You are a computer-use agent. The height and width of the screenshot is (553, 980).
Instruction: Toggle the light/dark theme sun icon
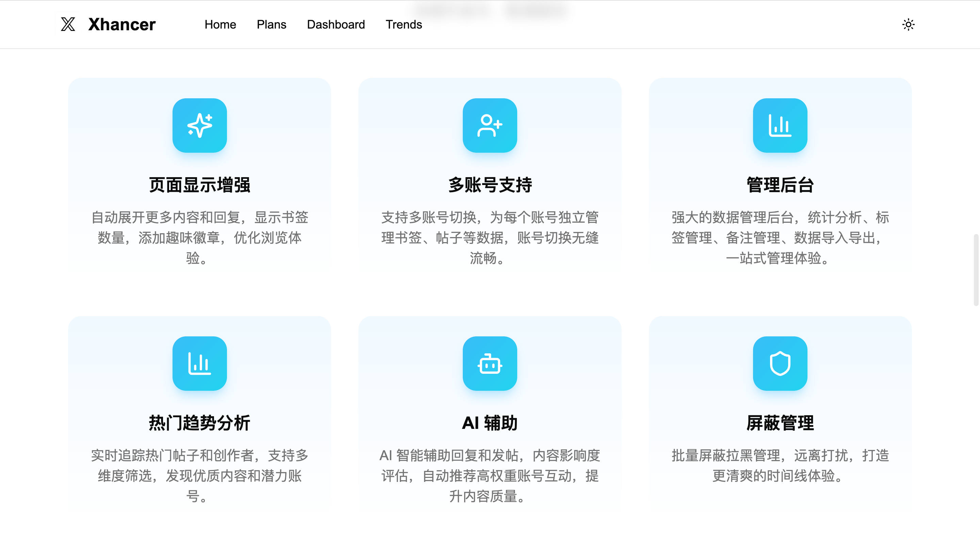click(x=908, y=25)
